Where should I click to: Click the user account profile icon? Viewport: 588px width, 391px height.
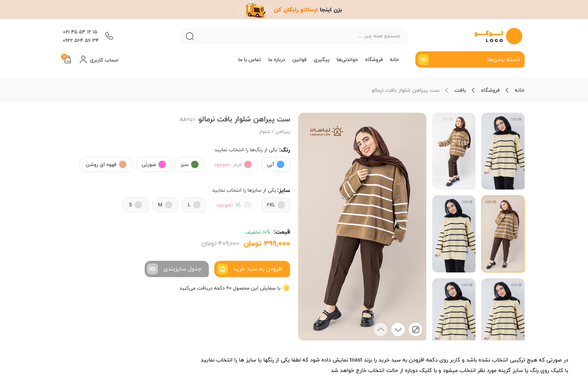[x=83, y=59]
